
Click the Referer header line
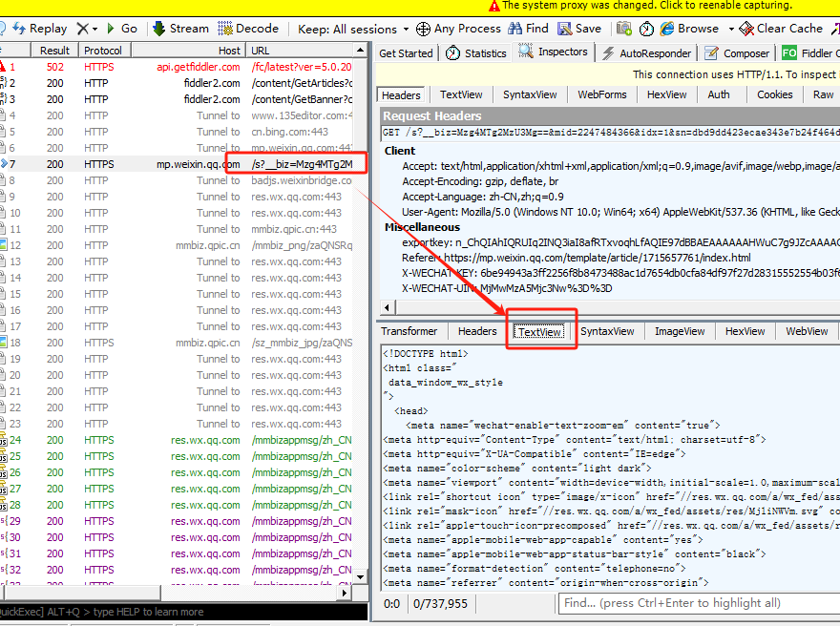[x=576, y=258]
